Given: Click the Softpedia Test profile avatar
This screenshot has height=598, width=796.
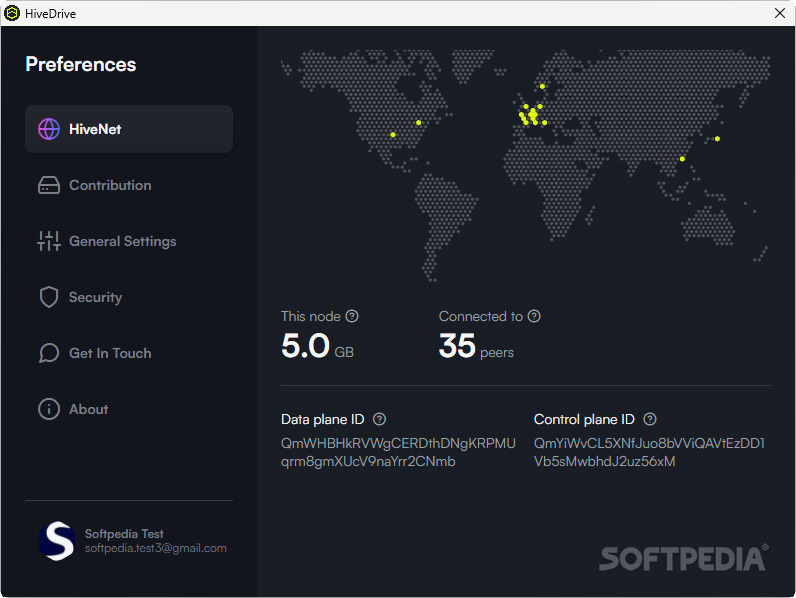Looking at the screenshot, I should coord(57,541).
